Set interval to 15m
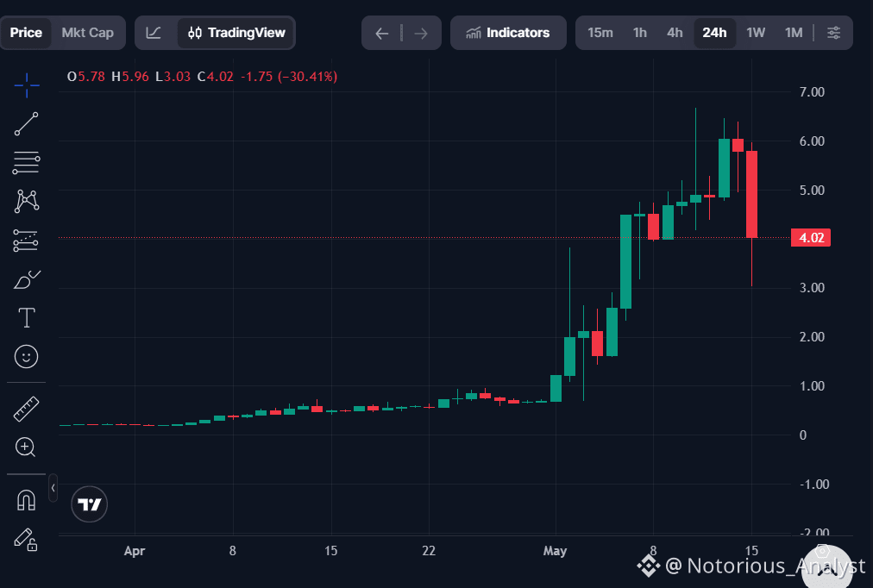The height and width of the screenshot is (588, 873). 600,33
